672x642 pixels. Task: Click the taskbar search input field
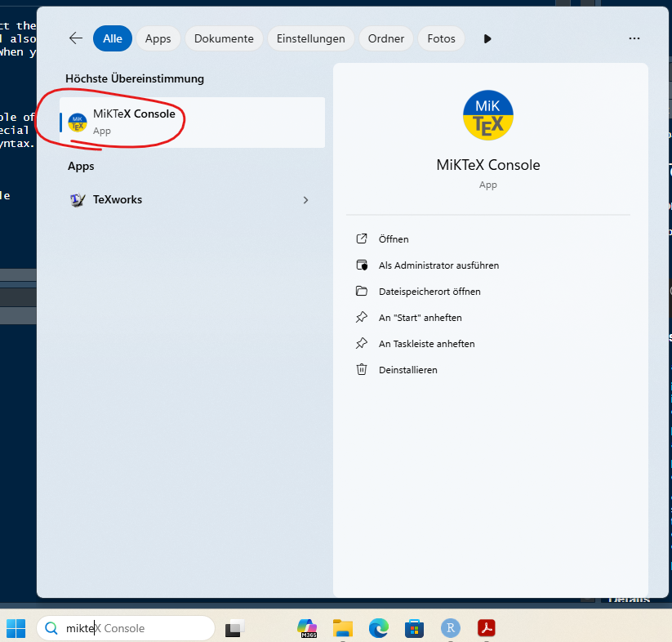(x=131, y=628)
